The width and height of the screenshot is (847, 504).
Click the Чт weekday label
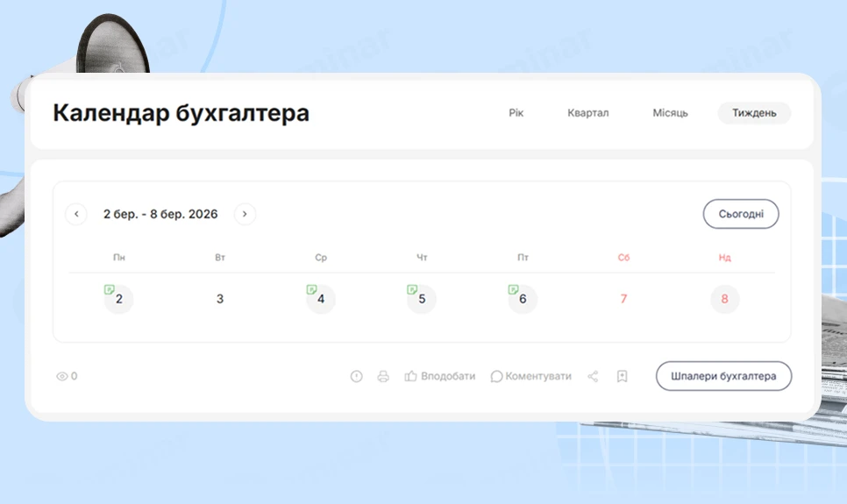(x=422, y=258)
